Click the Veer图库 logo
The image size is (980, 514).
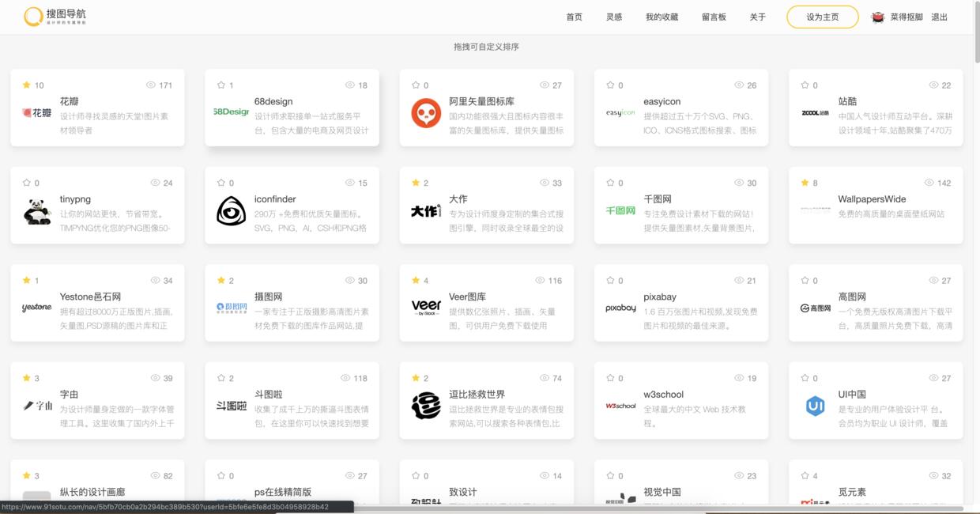[x=426, y=308]
